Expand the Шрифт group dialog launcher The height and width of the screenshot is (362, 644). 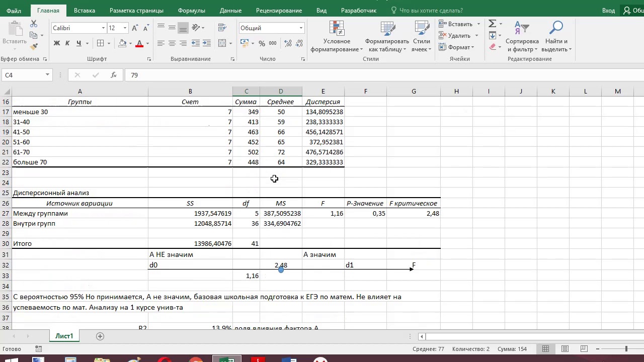point(149,59)
